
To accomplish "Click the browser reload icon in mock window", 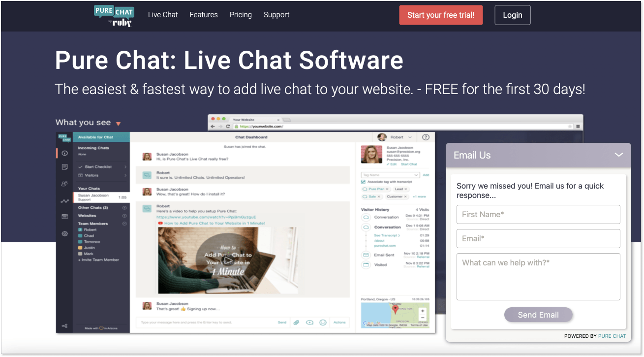I will pyautogui.click(x=228, y=127).
